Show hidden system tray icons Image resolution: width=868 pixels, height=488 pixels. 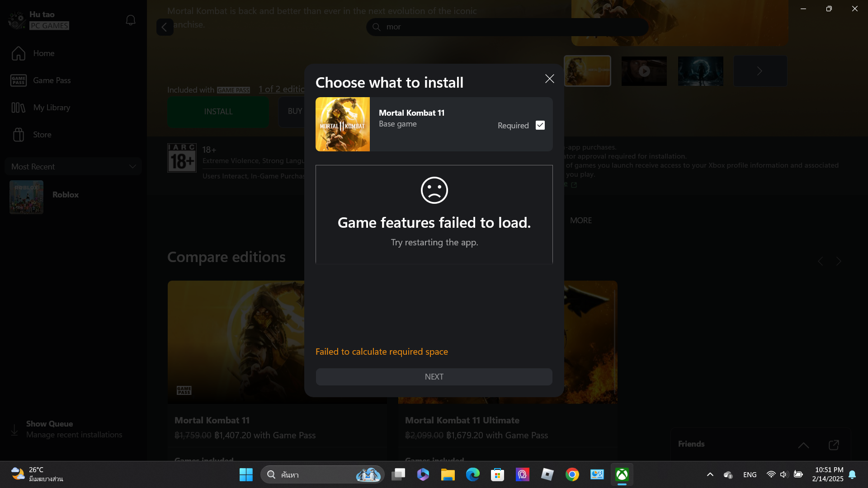click(x=710, y=474)
